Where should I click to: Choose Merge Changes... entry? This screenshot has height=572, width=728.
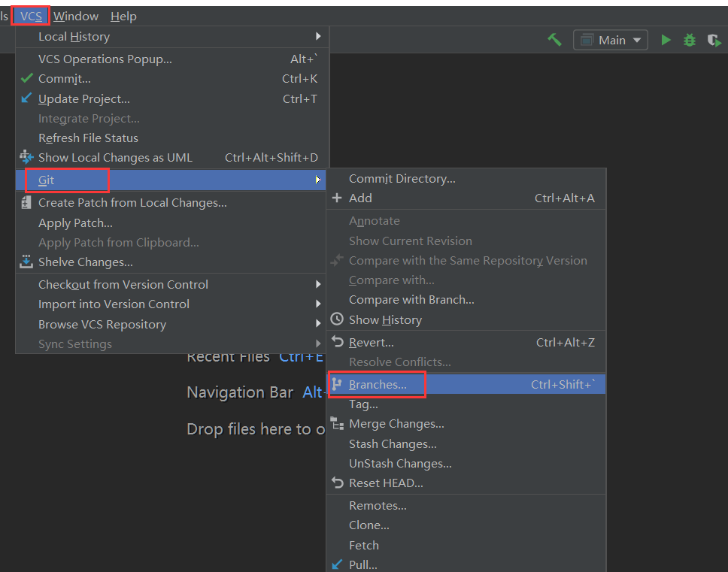coord(466,424)
